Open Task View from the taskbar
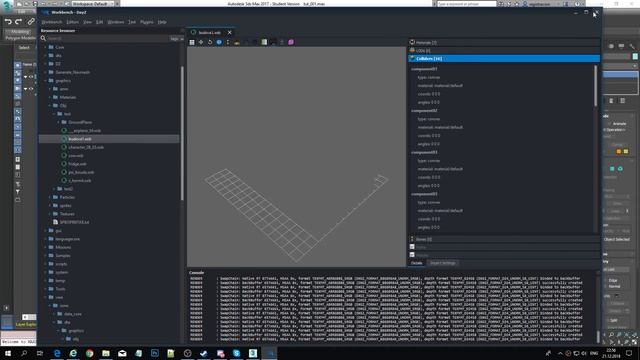640x360 pixels. pyautogui.click(x=40, y=353)
